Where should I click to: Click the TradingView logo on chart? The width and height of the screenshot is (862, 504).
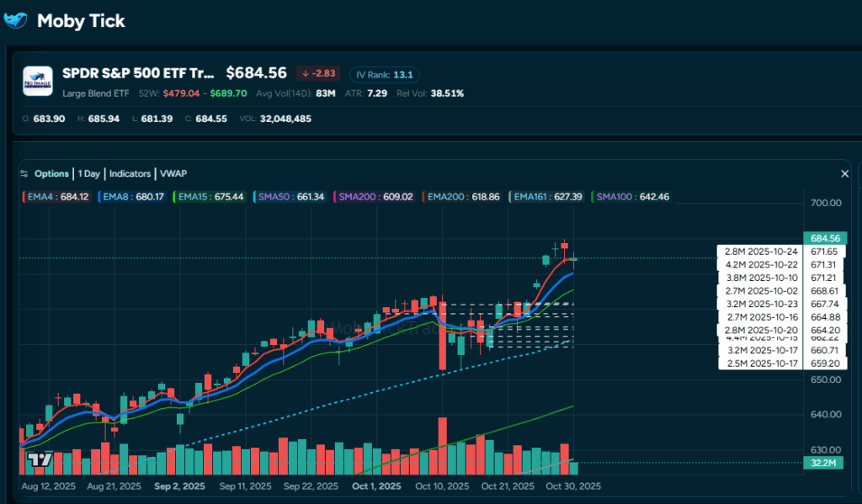point(38,459)
